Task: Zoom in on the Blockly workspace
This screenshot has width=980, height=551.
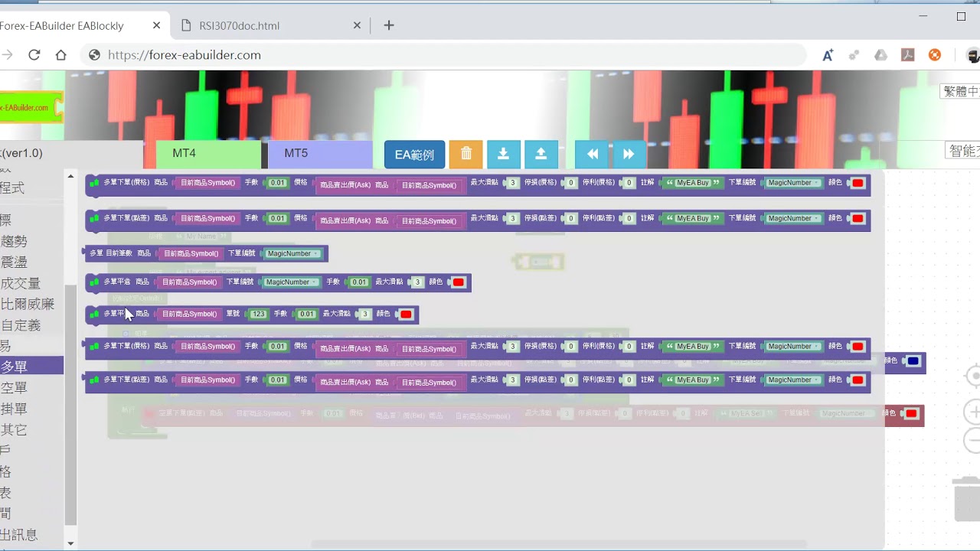Action: tap(974, 412)
